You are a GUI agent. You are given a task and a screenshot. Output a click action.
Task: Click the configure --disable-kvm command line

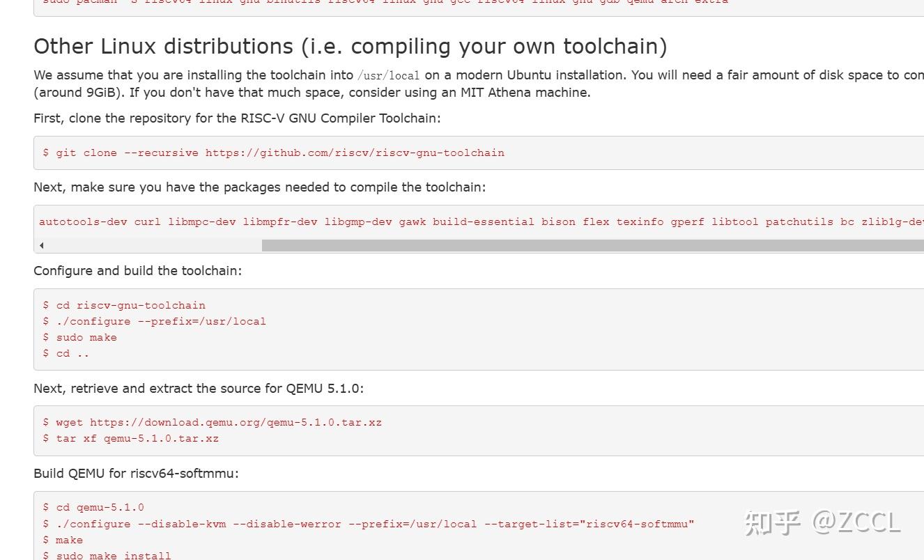(369, 524)
